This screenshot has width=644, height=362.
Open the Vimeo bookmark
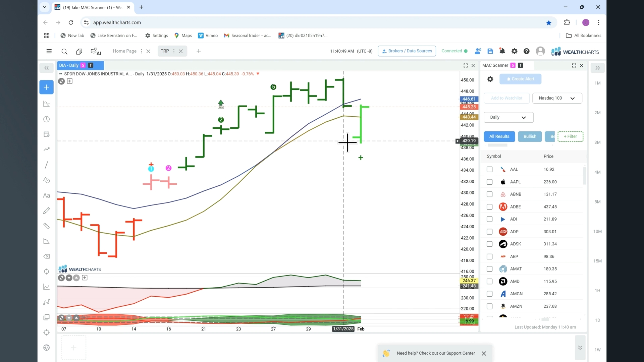click(x=208, y=36)
